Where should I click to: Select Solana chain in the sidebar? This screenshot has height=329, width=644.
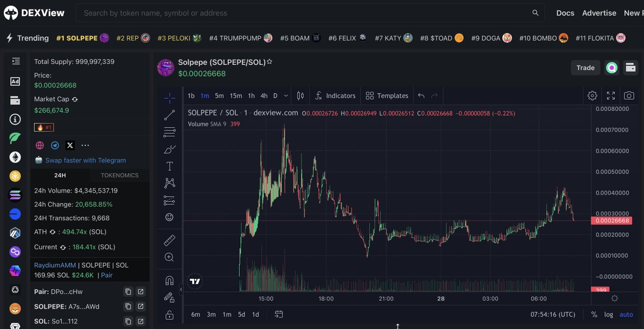tap(15, 195)
